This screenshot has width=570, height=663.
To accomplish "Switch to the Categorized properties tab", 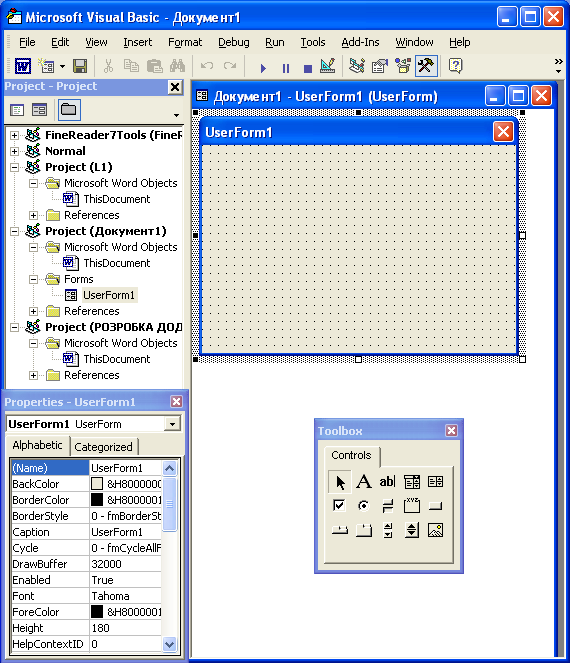I will pos(103,447).
